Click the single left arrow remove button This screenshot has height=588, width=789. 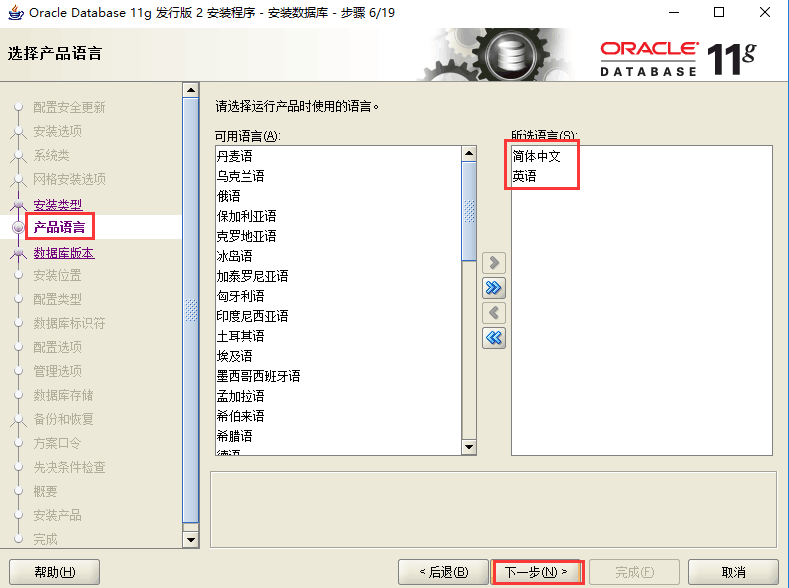click(494, 313)
